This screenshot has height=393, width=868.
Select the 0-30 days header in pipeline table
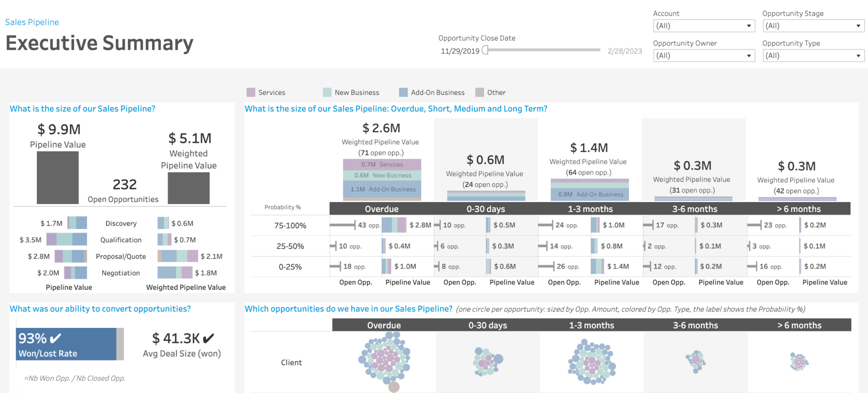click(486, 209)
